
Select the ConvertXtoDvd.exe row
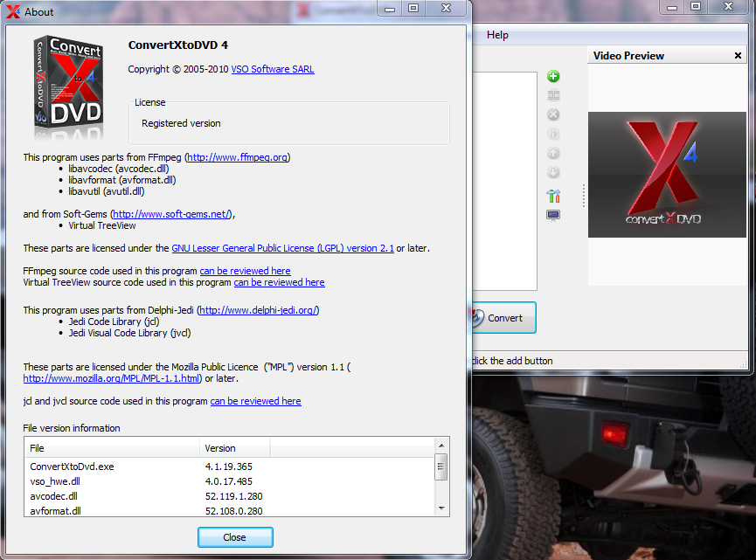tap(230, 467)
